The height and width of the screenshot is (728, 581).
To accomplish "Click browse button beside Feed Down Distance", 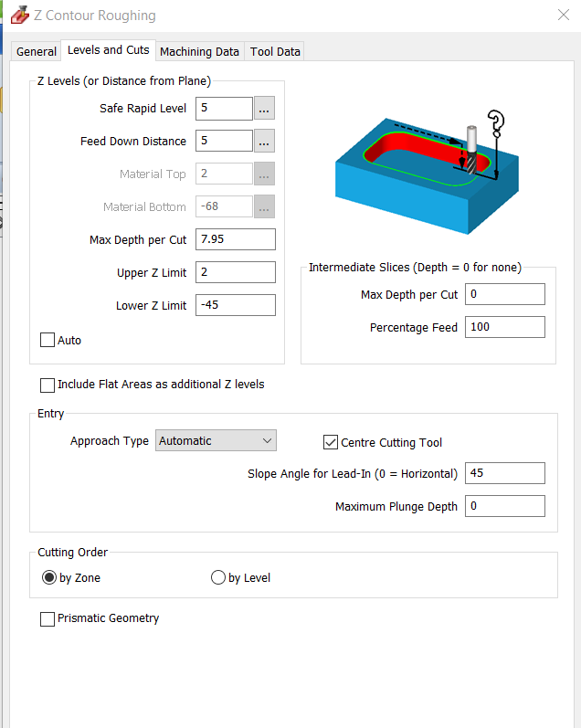I will (x=264, y=142).
